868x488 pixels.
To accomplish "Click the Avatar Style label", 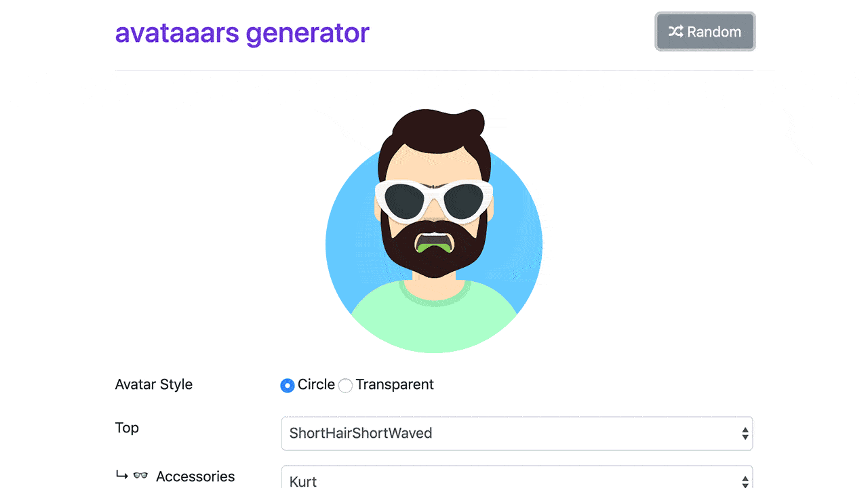I will 154,384.
